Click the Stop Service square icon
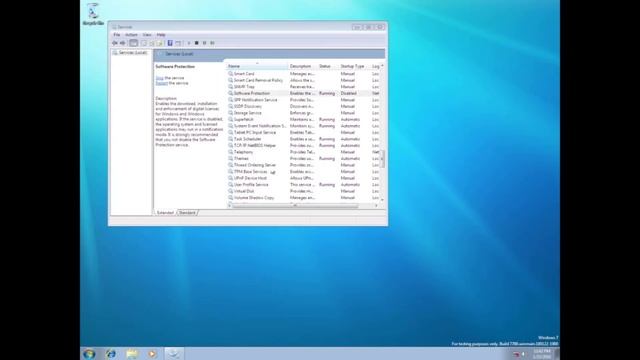The image size is (640, 360). (196, 43)
